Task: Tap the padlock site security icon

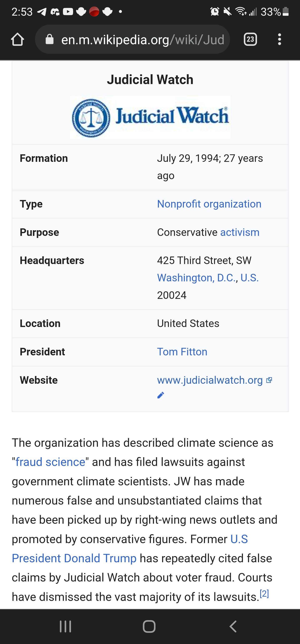Action: pos(49,39)
